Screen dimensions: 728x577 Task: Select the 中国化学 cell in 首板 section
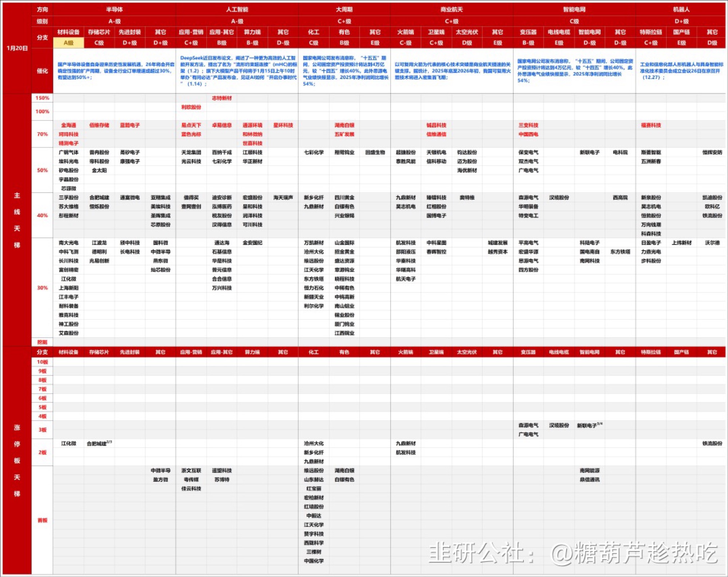(x=313, y=561)
